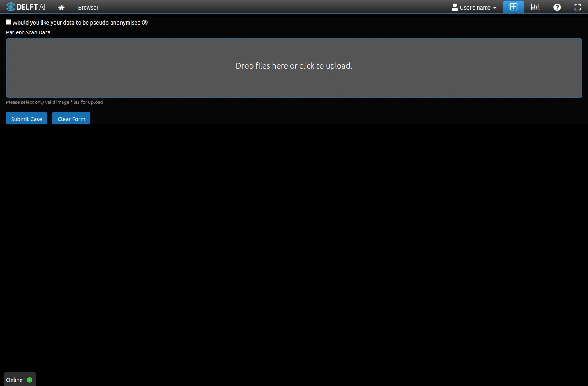Open the Browser menu item
This screenshot has width=588, height=386.
coord(88,8)
